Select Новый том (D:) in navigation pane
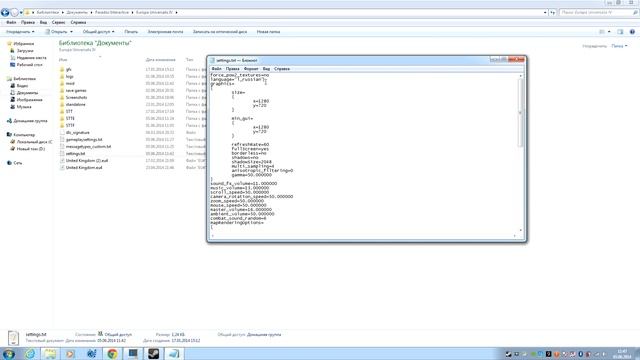Viewport: 640px width, 360px height. 31,149
